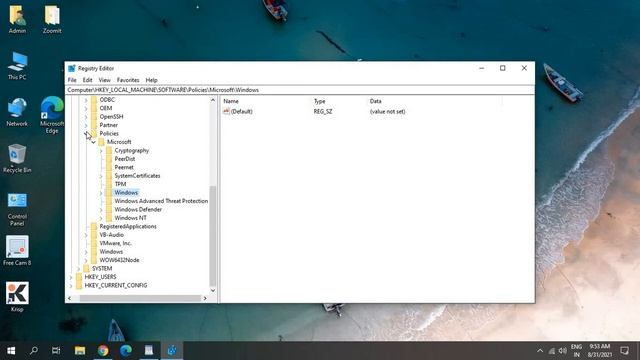The image size is (640, 360).
Task: Open taskbar Search icon
Action: 34,351
